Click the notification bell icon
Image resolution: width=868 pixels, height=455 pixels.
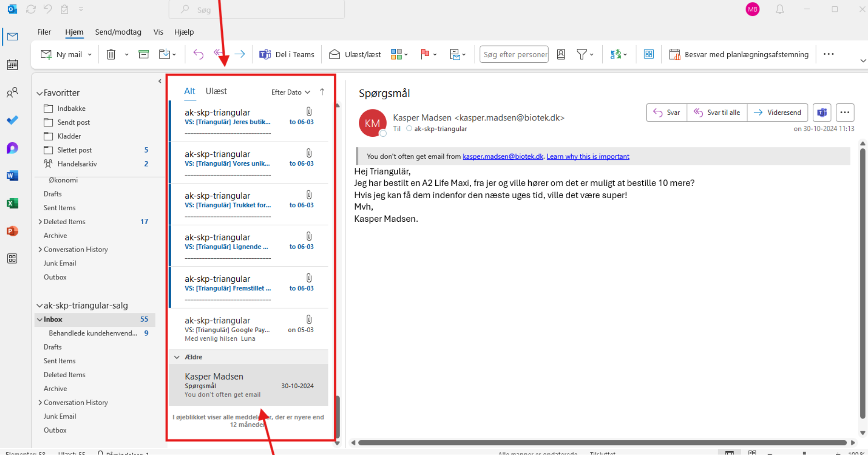pyautogui.click(x=780, y=10)
